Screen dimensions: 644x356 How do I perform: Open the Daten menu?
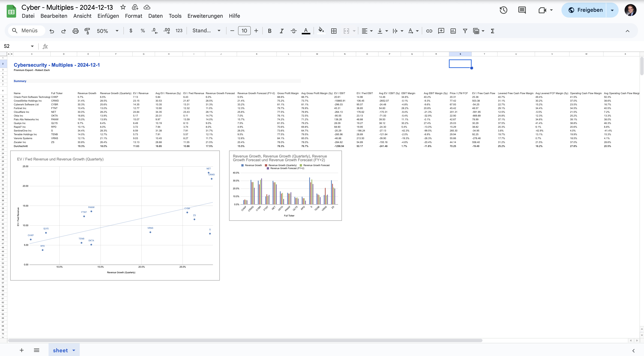[156, 16]
